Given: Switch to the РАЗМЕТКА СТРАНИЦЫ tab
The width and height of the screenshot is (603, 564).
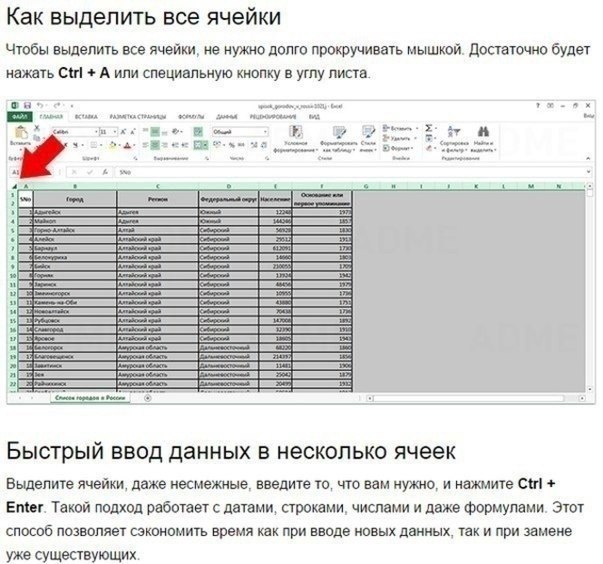Looking at the screenshot, I should pyautogui.click(x=138, y=116).
